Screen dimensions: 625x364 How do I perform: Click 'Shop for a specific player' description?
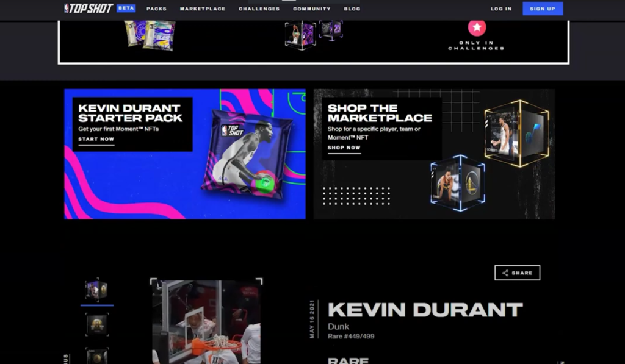pyautogui.click(x=374, y=133)
